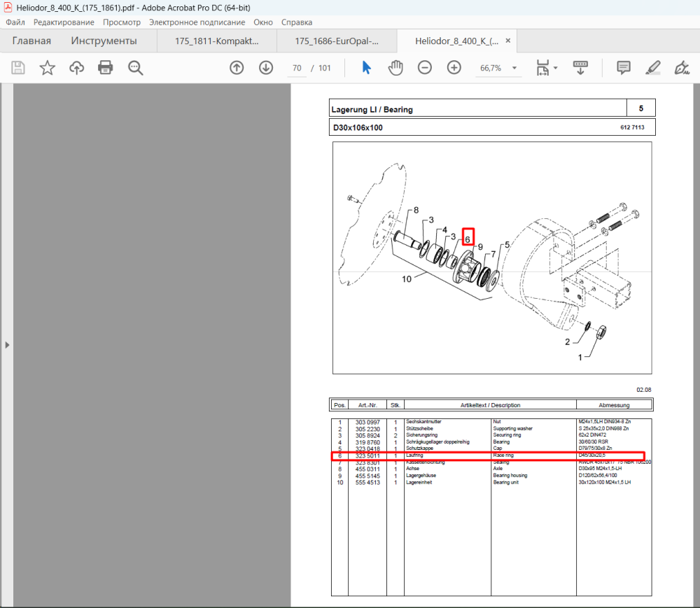Screen dimensions: 700x608
Task: Switch to the 175_1686-EurOpal tab
Action: click(x=337, y=41)
